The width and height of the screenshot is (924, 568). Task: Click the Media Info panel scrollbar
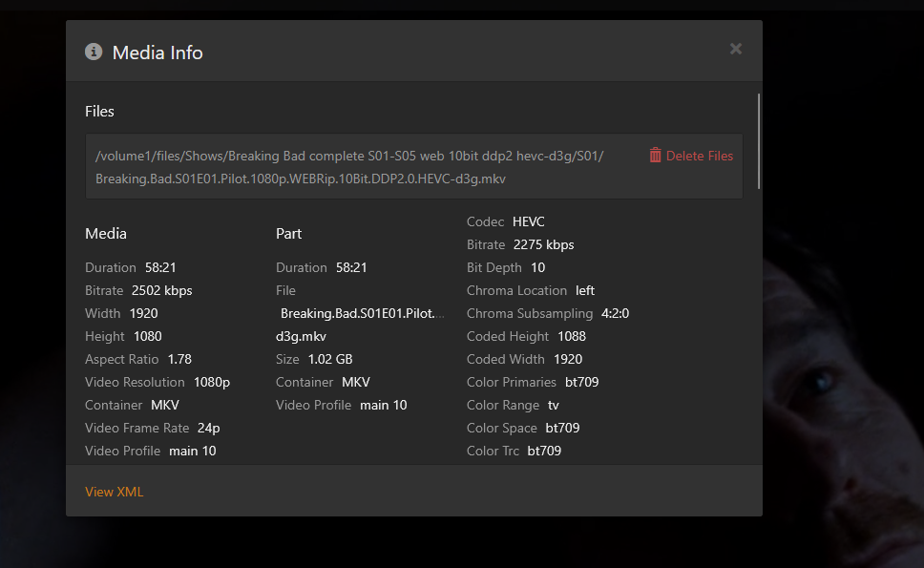tap(759, 141)
